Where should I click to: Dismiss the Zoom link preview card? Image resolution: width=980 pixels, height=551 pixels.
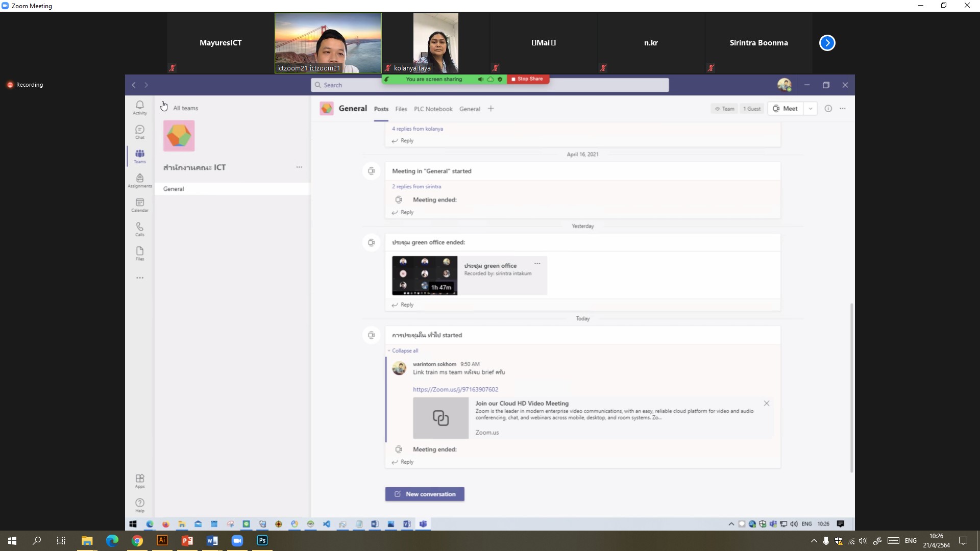click(767, 404)
